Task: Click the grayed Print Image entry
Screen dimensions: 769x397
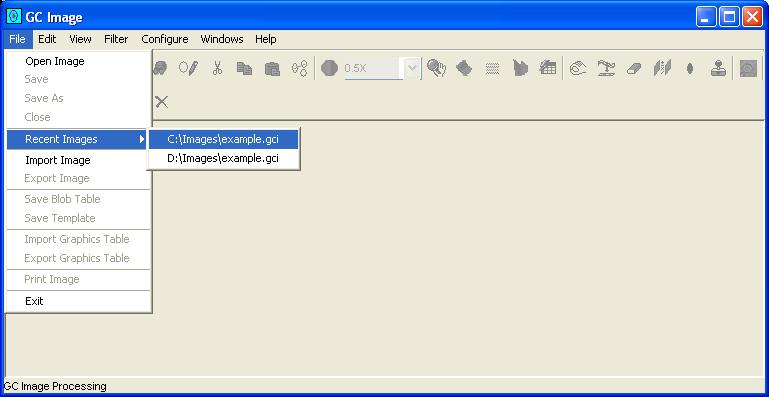Action: pyautogui.click(x=77, y=279)
